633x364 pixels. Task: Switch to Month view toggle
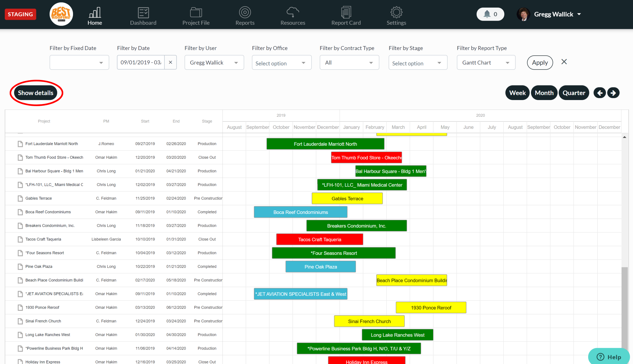click(544, 93)
